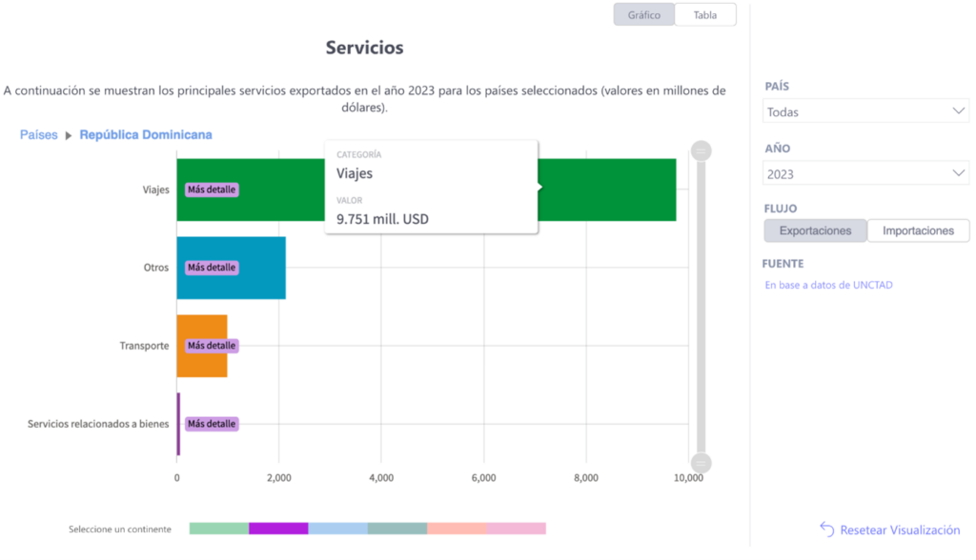Open the País dropdown
The height and width of the screenshot is (560, 976).
pos(866,111)
